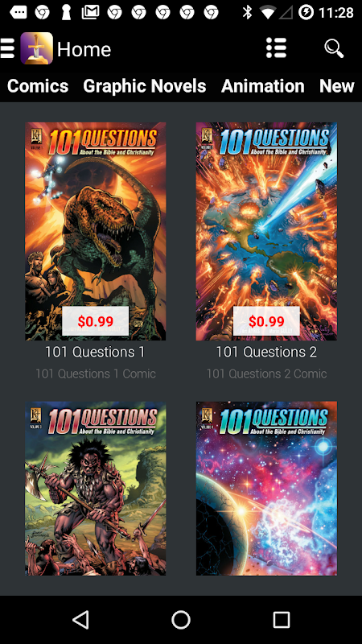Open 101 Questions 2 earth explosion cover
The image size is (362, 644).
pyautogui.click(x=266, y=231)
